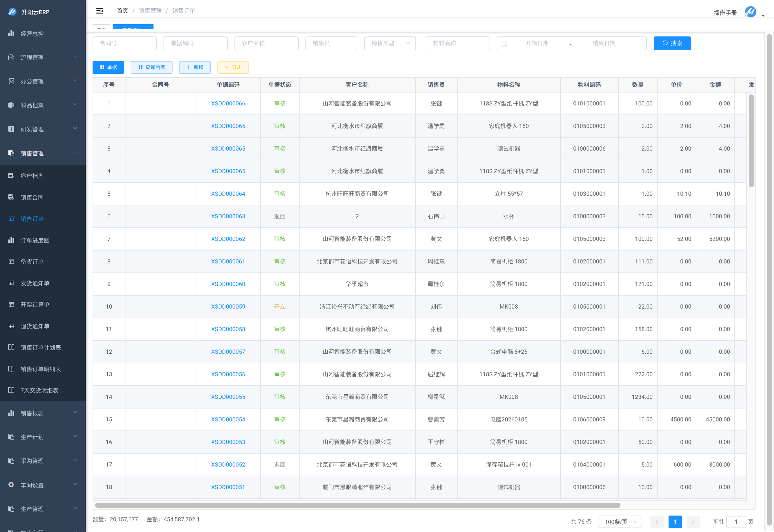Screen dimensions: 774x532
Task: Open 发货通知单 in the sidebar
Action: (x=35, y=283)
